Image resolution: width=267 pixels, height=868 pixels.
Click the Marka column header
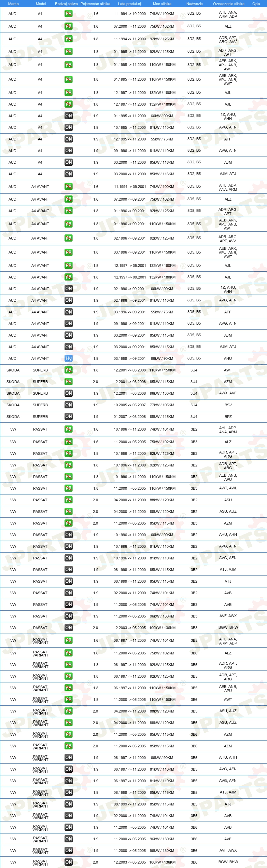(13, 4)
